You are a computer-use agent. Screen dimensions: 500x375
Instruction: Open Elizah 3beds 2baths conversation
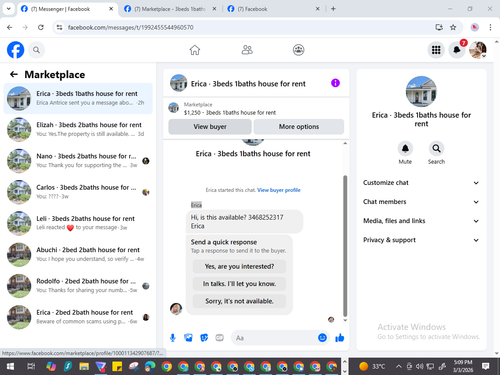coord(78,129)
